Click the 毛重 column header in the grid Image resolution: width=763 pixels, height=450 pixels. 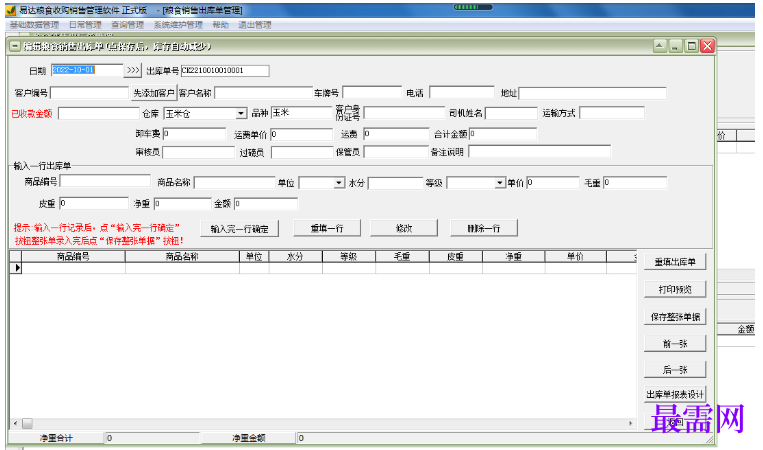click(x=402, y=256)
